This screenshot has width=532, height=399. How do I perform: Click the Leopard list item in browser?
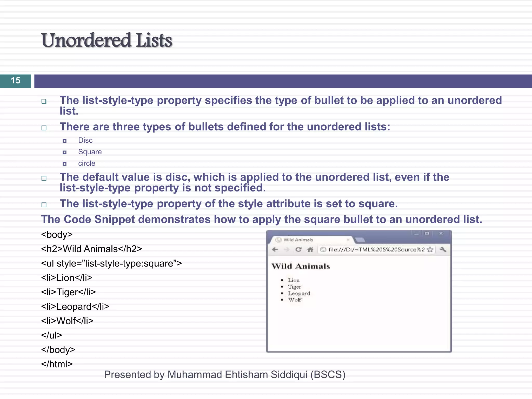299,294
